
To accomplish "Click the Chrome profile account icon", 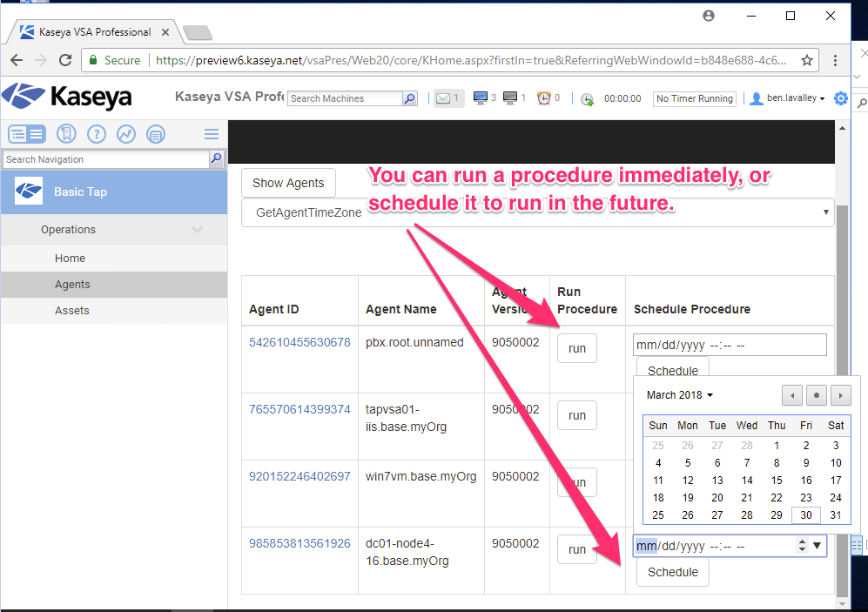I will pos(709,16).
